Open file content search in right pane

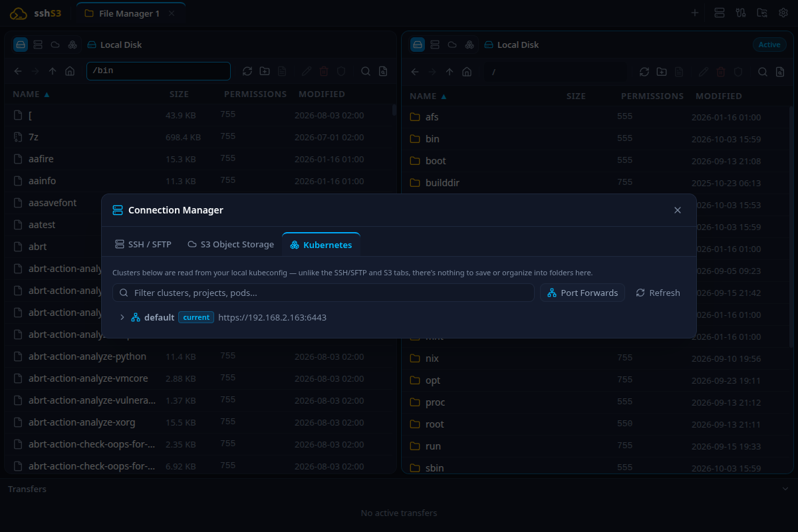coord(780,72)
